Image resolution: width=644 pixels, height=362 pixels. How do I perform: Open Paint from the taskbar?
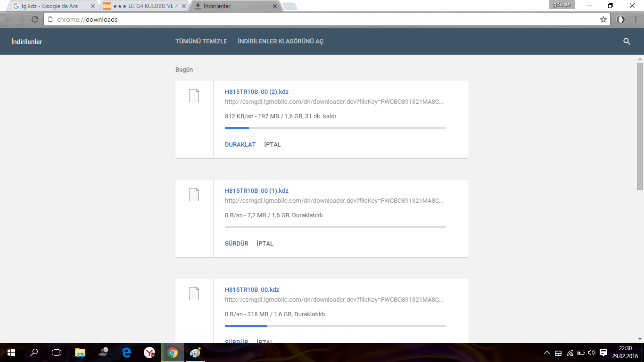click(x=195, y=353)
